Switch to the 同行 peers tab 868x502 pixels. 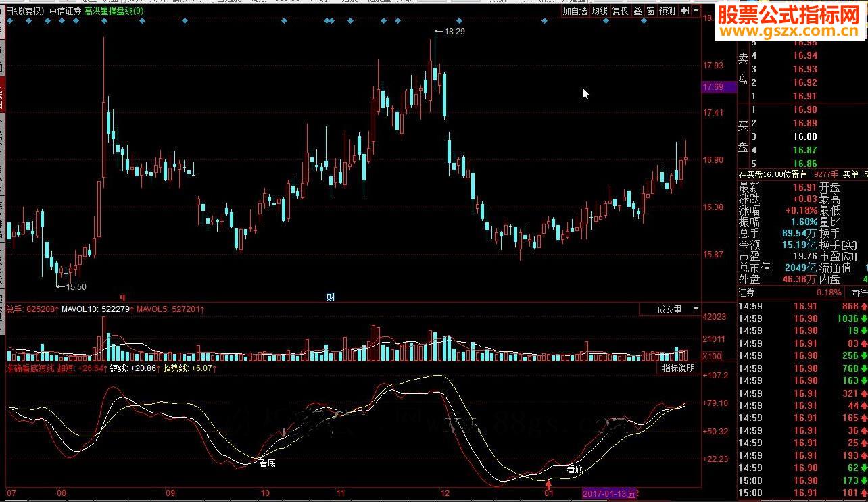(x=859, y=293)
